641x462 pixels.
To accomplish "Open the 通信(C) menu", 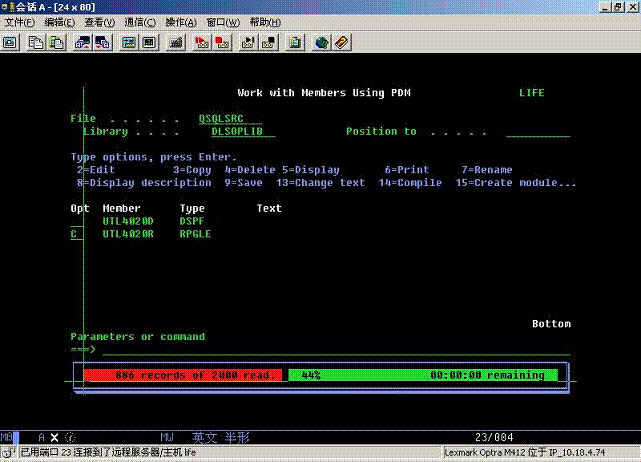I will [140, 22].
